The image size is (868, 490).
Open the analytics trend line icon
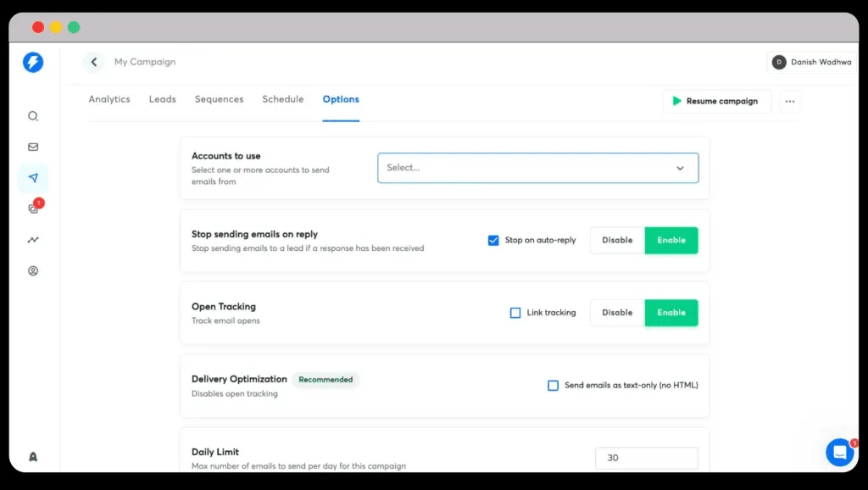coord(33,240)
